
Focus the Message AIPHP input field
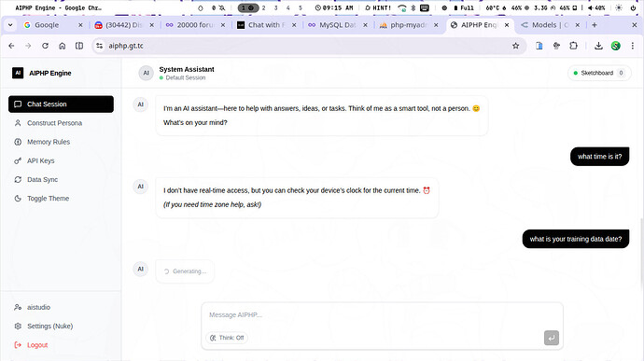(x=382, y=315)
